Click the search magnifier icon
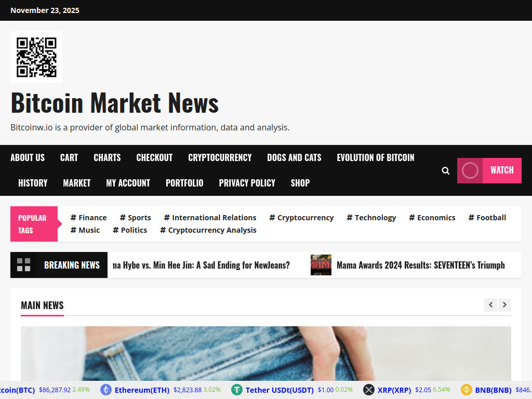This screenshot has width=532, height=399. pyautogui.click(x=445, y=170)
